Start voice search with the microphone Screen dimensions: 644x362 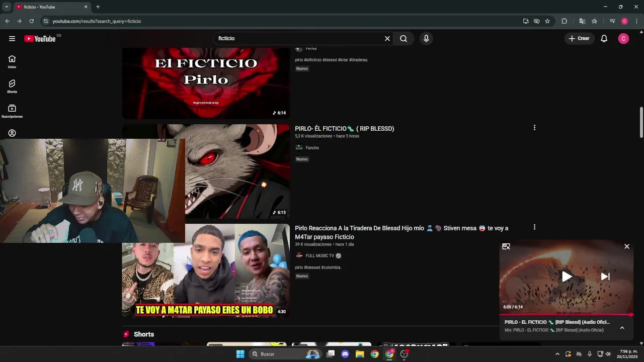(x=426, y=39)
